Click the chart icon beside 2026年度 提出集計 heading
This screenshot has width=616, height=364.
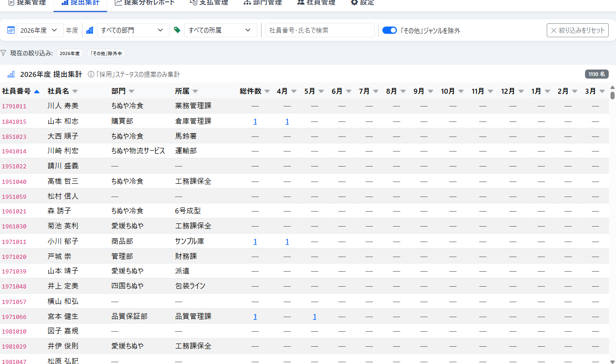tap(11, 74)
